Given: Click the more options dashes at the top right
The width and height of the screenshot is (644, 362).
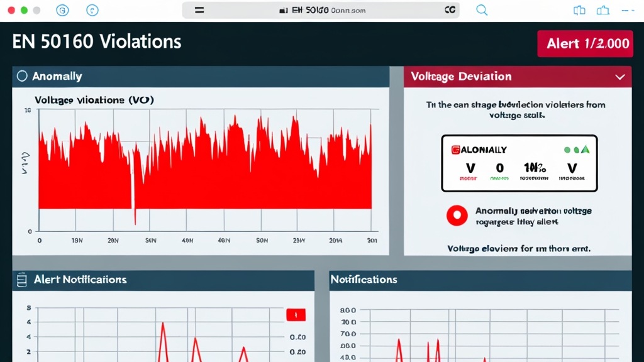Looking at the screenshot, I should [628, 10].
